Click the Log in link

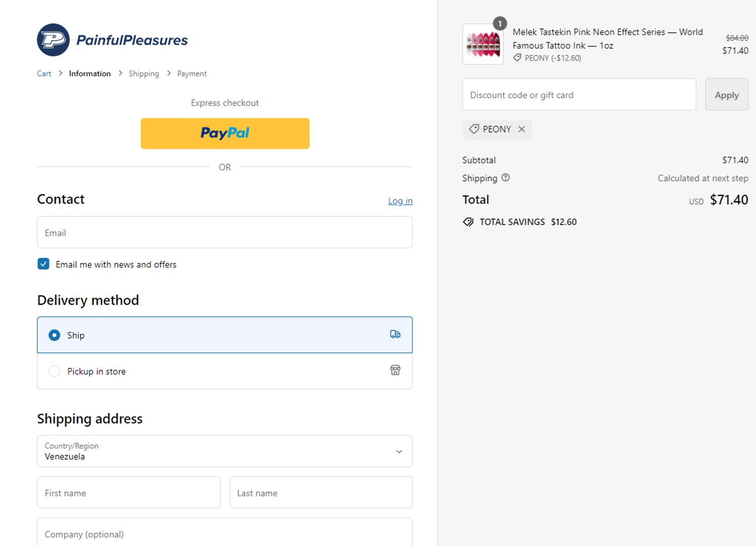(400, 201)
